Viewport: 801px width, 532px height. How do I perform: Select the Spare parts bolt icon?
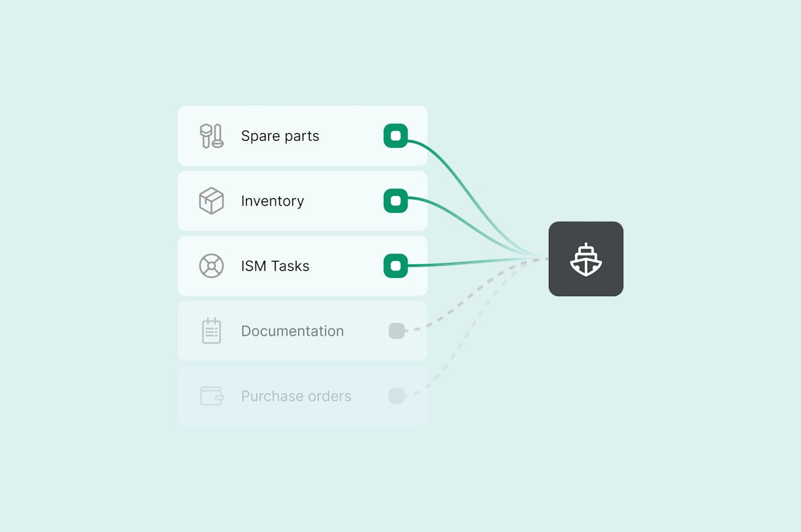[212, 136]
